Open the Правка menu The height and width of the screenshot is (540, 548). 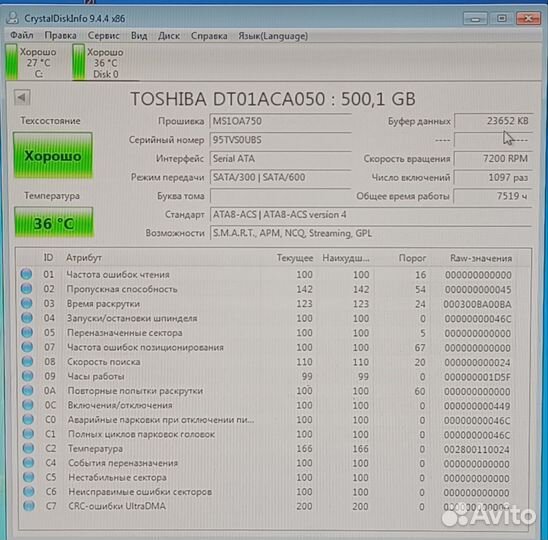point(60,36)
